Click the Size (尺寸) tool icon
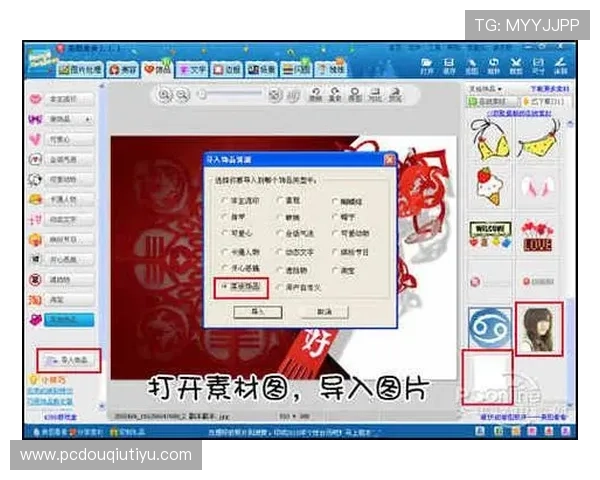The height and width of the screenshot is (480, 600). tap(538, 66)
